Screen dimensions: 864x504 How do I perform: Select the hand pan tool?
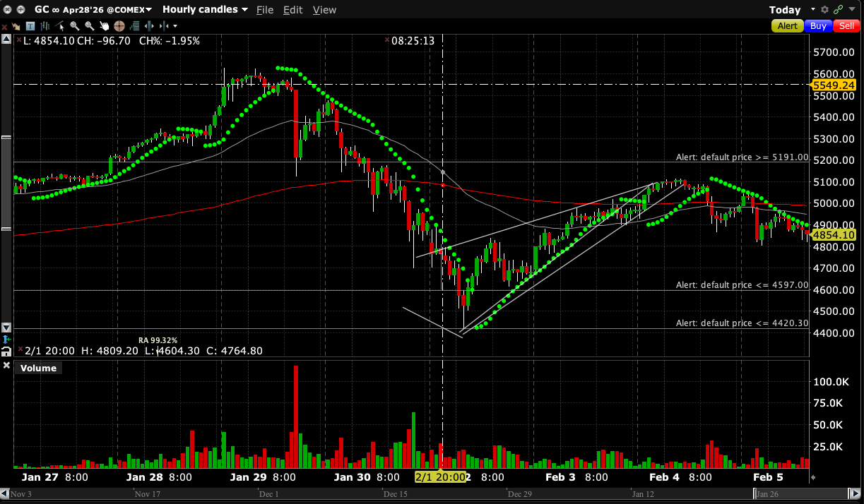(104, 26)
